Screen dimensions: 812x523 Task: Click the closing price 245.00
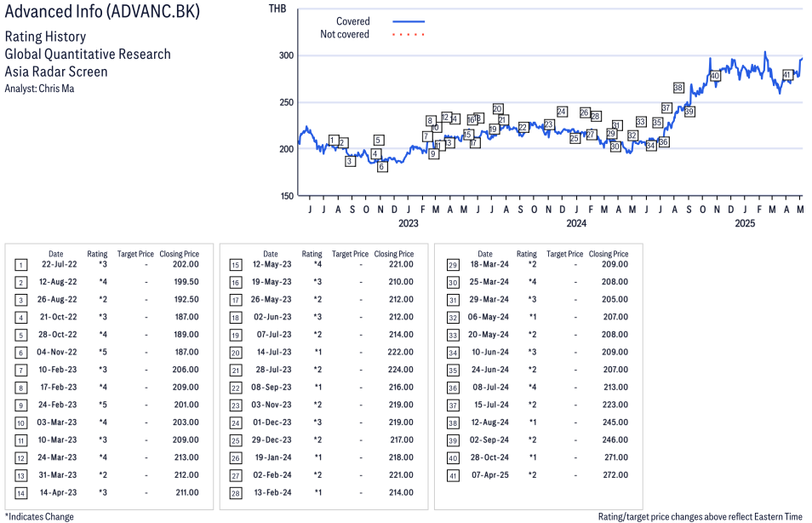tap(615, 422)
